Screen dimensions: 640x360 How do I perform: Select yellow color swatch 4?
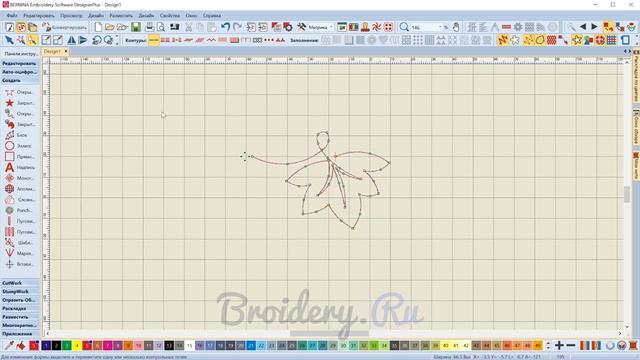point(77,346)
